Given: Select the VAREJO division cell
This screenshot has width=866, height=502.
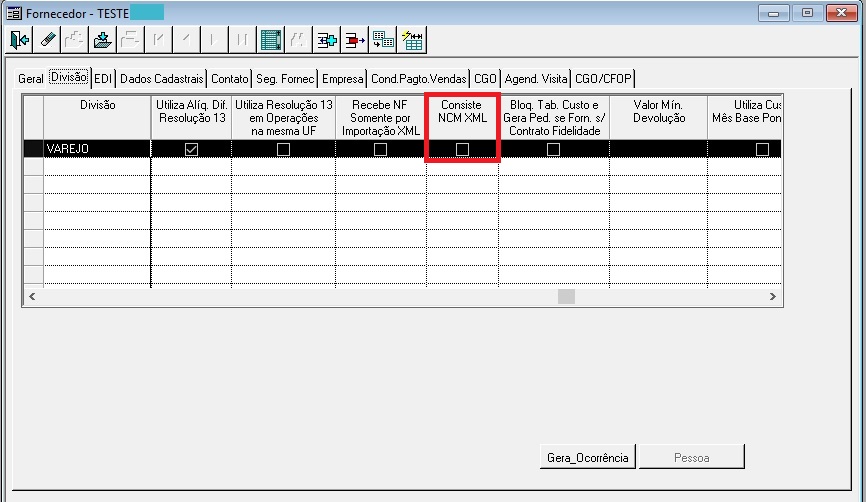Looking at the screenshot, I should click(97, 149).
